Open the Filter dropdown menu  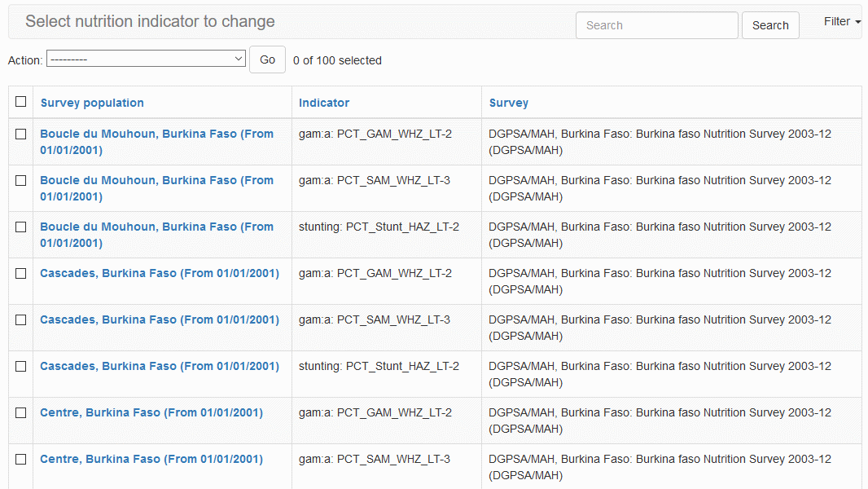(842, 22)
